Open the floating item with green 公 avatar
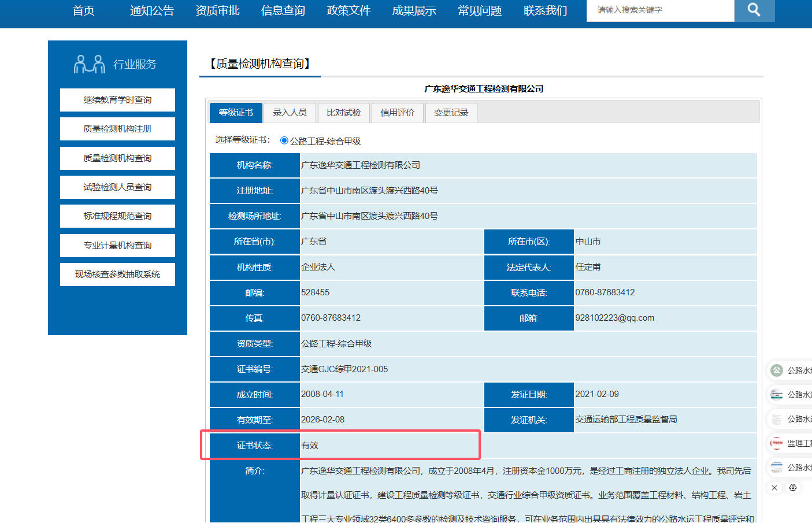This screenshot has height=523, width=812. coord(791,370)
